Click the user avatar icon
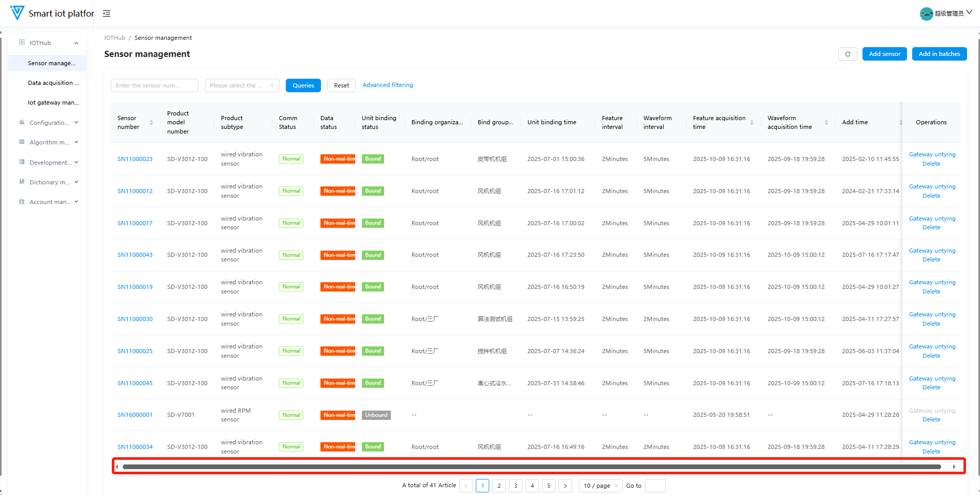Viewport: 980px width, 495px height. (x=926, y=13)
